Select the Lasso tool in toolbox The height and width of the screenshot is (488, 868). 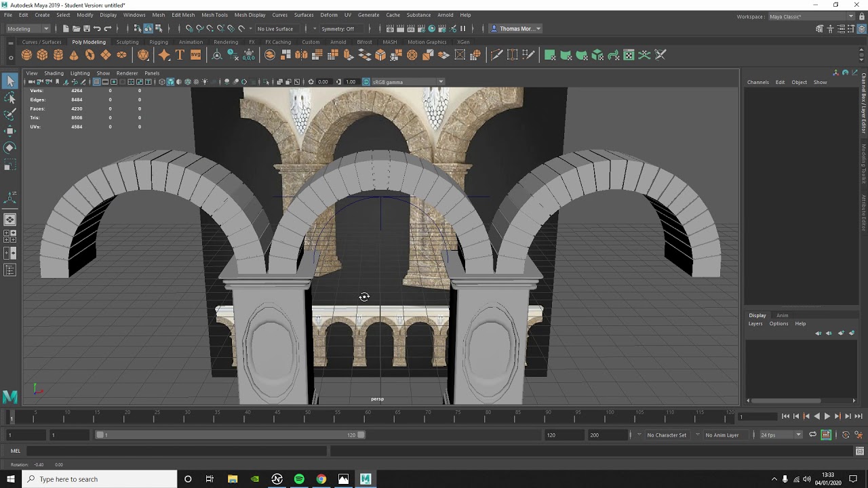point(9,98)
